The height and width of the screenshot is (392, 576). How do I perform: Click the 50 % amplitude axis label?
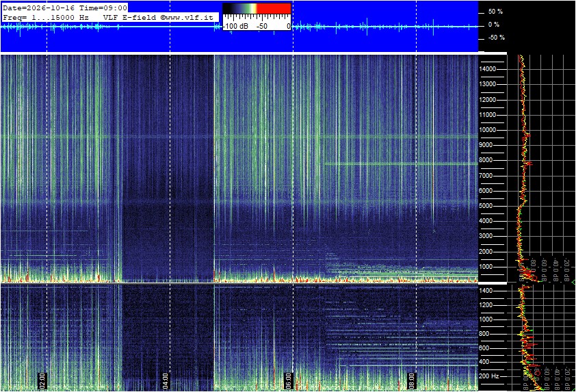coord(495,12)
